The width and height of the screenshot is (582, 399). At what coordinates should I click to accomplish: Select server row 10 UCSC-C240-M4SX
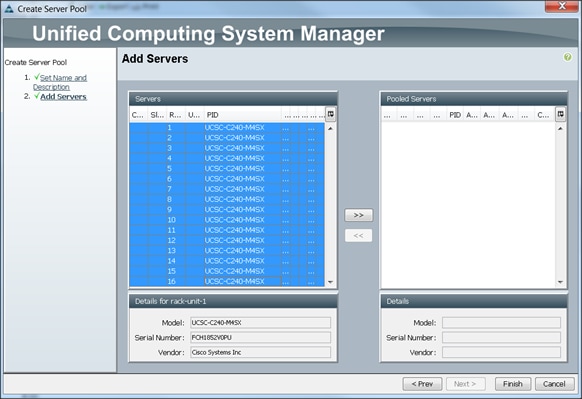click(227, 220)
